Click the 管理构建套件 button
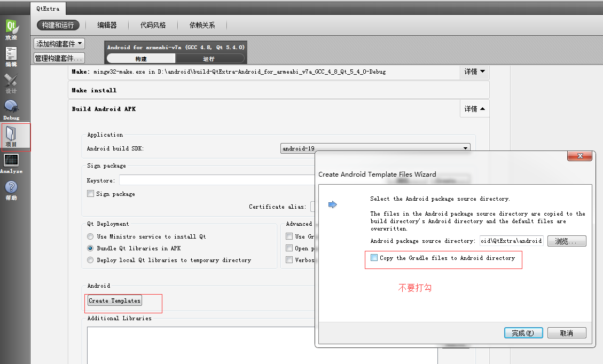This screenshot has height=364, width=603. point(59,58)
